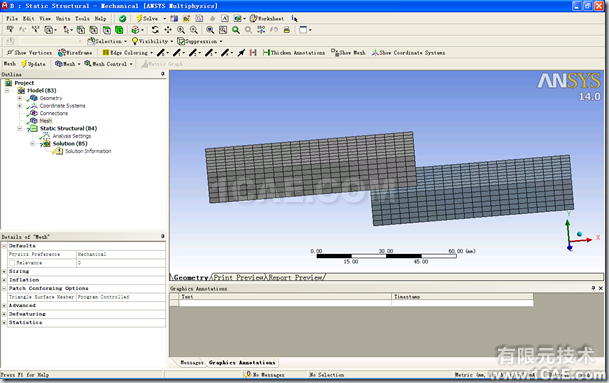Open the Worksheet button

(x=267, y=18)
